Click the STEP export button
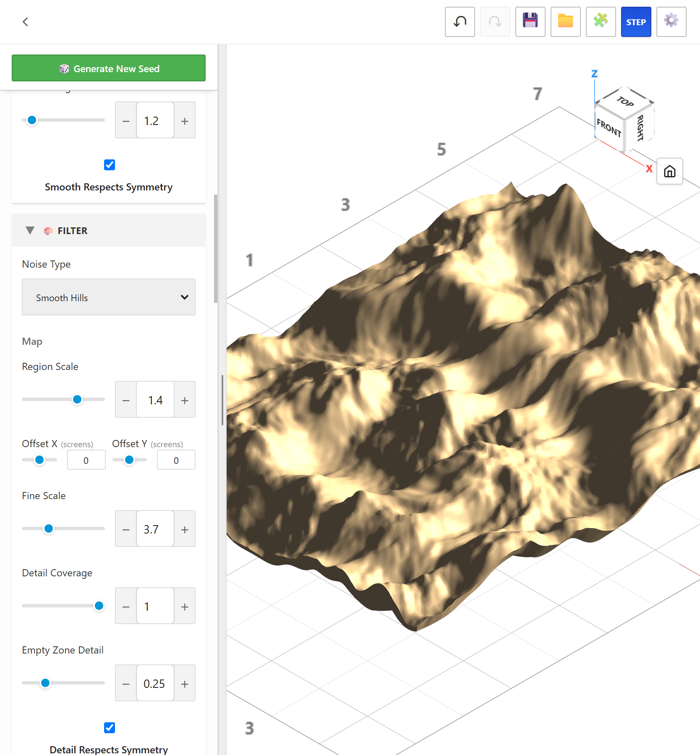Viewport: 700px width, 755px height. coord(636,22)
